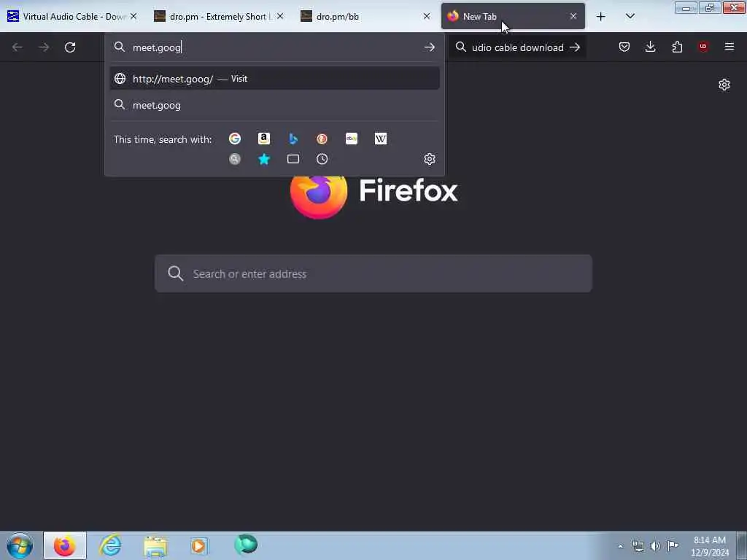Search this time with Google
747x560 pixels.
(x=234, y=139)
